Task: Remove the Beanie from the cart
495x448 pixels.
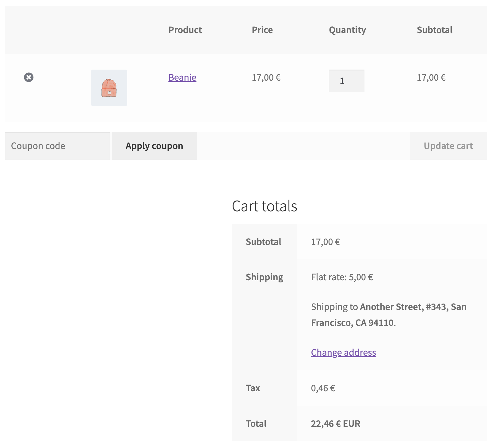Action: pos(29,77)
